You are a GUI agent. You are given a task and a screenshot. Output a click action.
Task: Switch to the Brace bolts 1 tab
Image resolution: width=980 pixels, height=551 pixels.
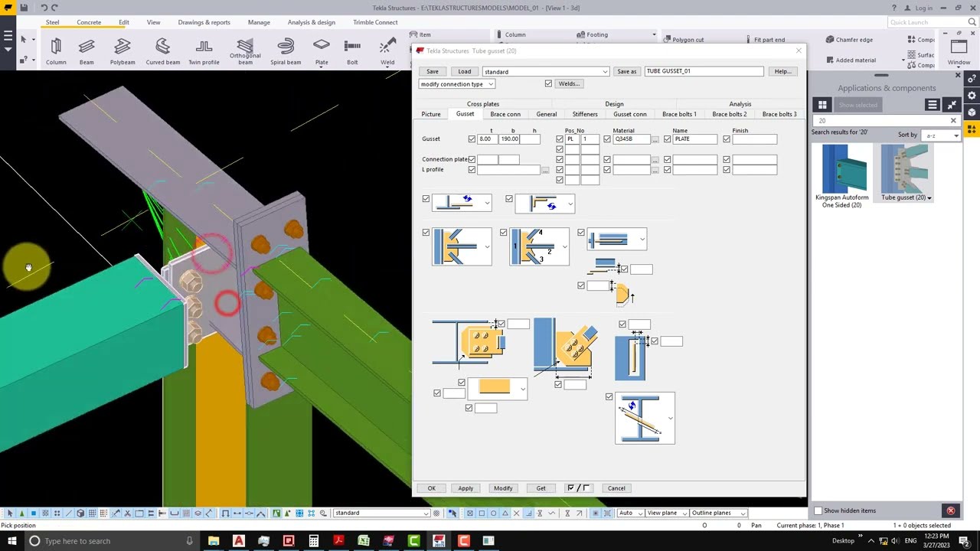pos(679,115)
